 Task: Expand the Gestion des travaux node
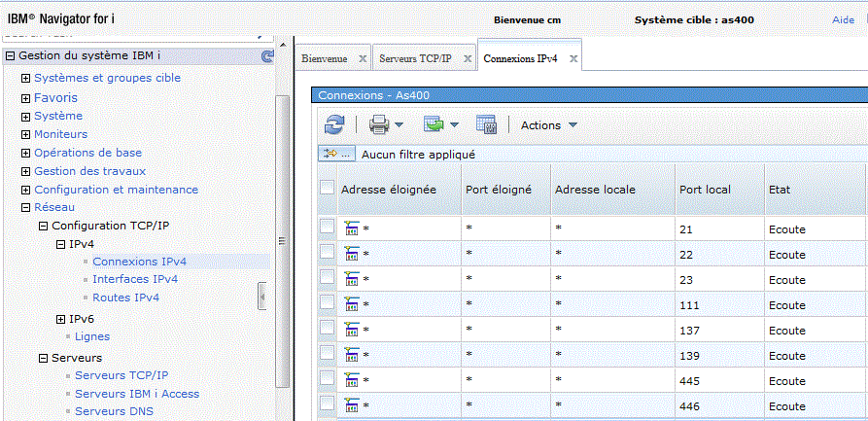pos(25,172)
